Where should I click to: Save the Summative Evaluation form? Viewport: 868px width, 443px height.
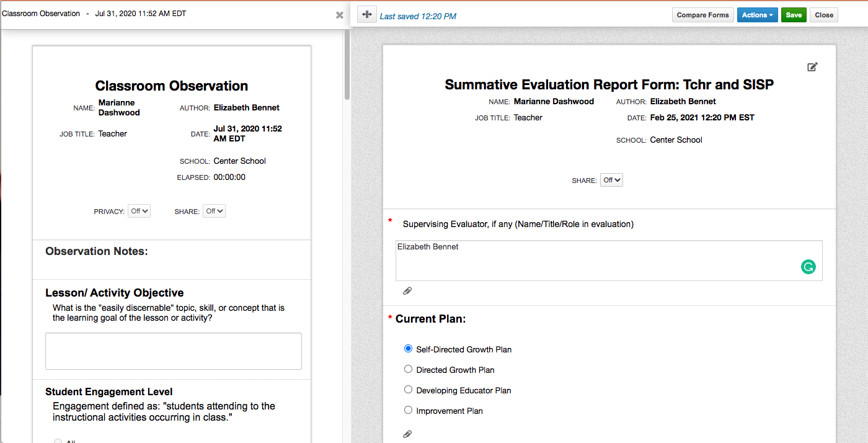tap(794, 14)
